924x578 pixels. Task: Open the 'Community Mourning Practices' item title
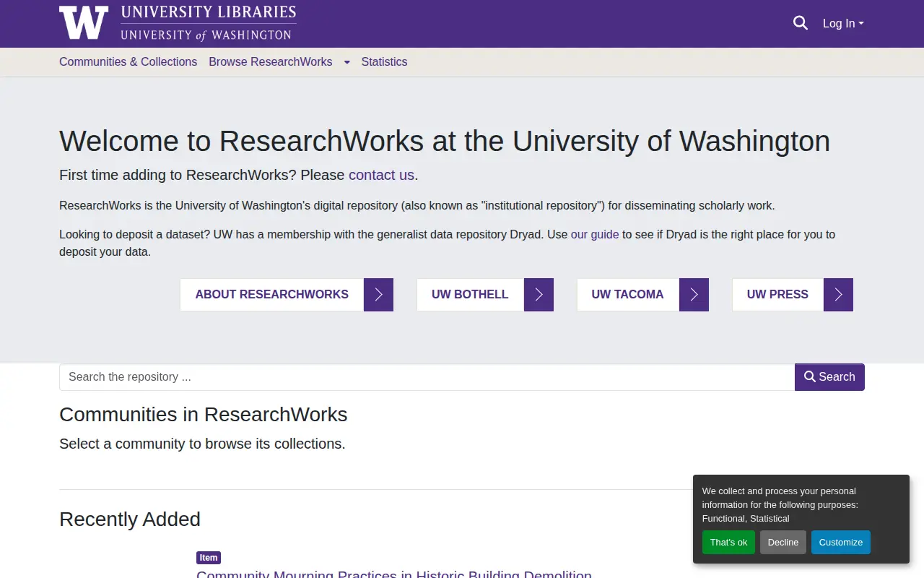394,574
